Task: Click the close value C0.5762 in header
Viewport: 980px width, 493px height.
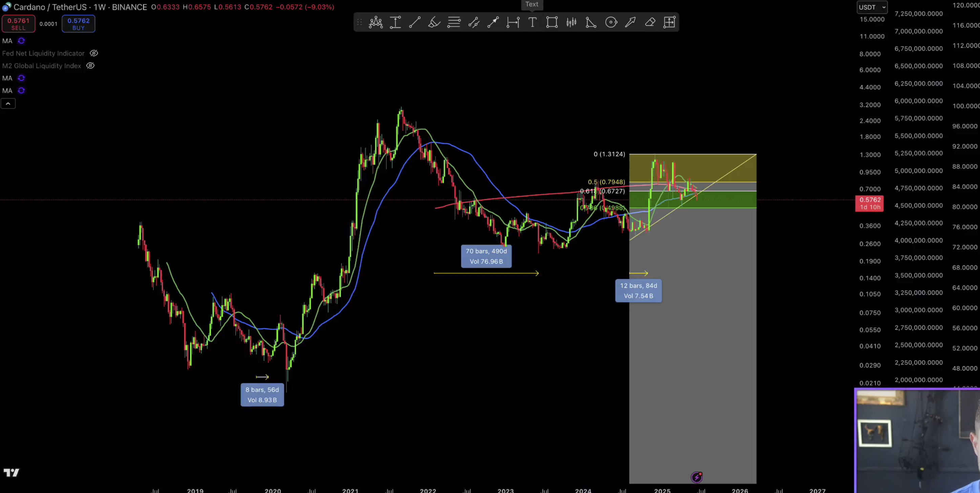Action: [258, 7]
